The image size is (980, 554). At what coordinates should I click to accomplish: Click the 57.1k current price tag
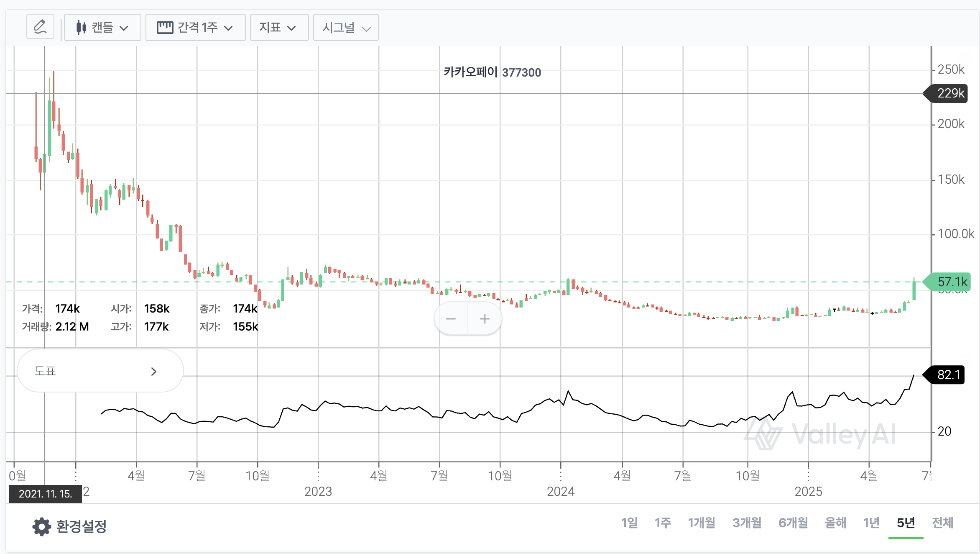[951, 282]
